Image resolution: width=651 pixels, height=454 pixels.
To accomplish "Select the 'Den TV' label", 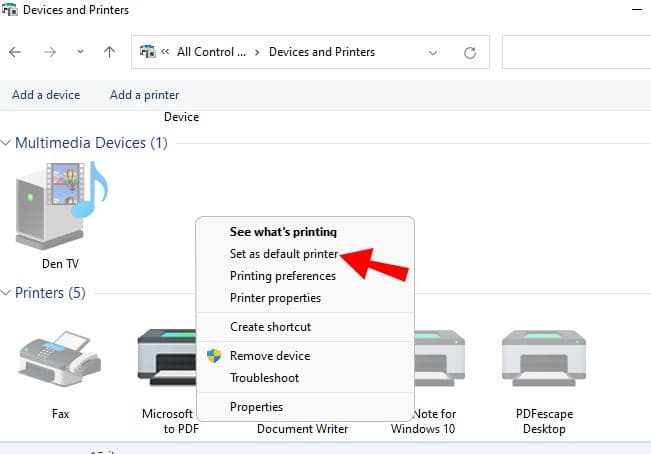I will (x=61, y=264).
